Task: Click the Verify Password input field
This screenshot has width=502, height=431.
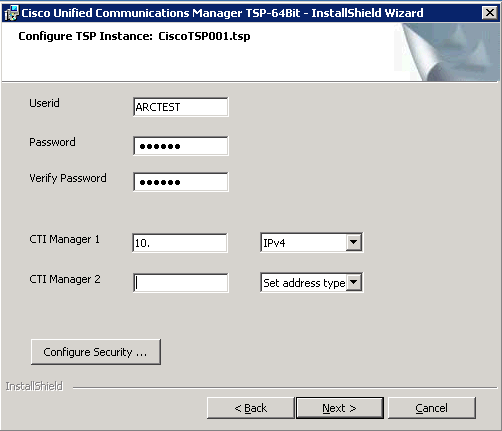Action: [x=181, y=182]
